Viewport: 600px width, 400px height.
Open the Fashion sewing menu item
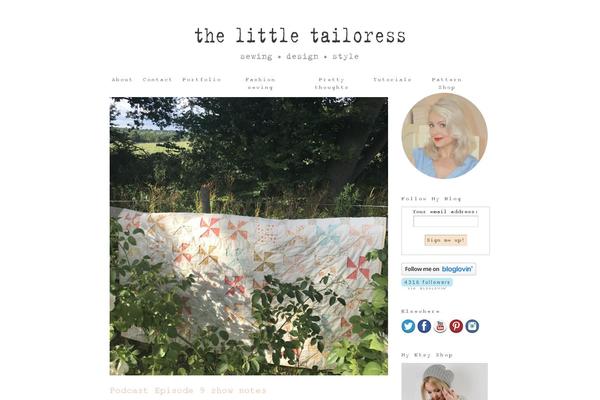point(260,83)
